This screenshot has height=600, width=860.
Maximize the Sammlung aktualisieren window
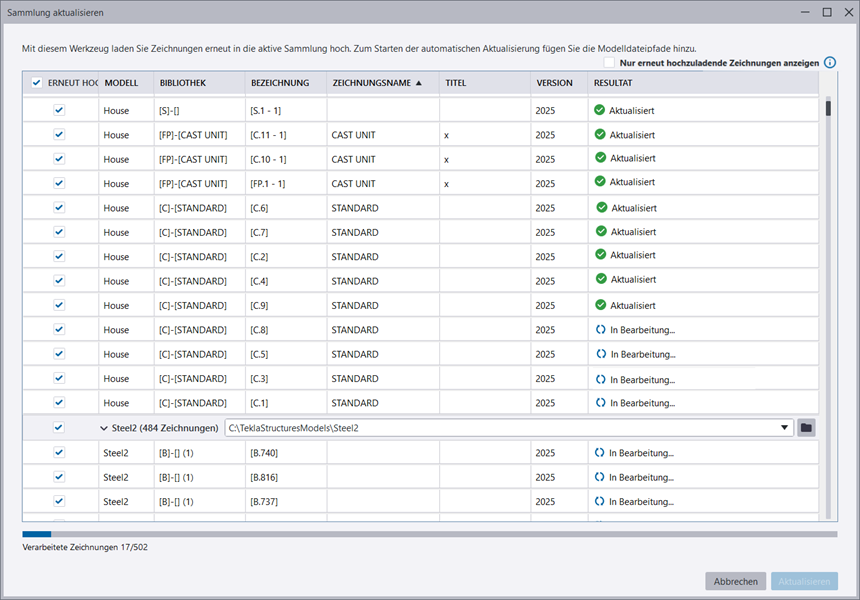827,12
